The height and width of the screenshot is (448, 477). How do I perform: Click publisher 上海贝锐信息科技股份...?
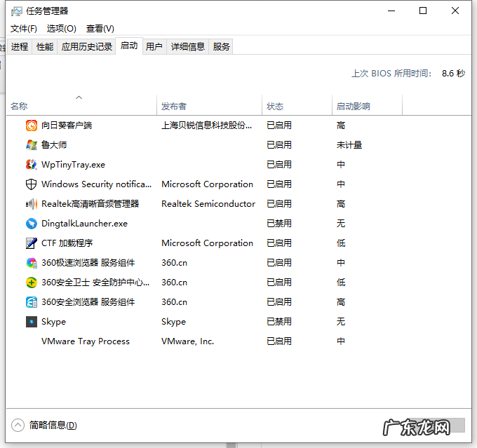(206, 125)
